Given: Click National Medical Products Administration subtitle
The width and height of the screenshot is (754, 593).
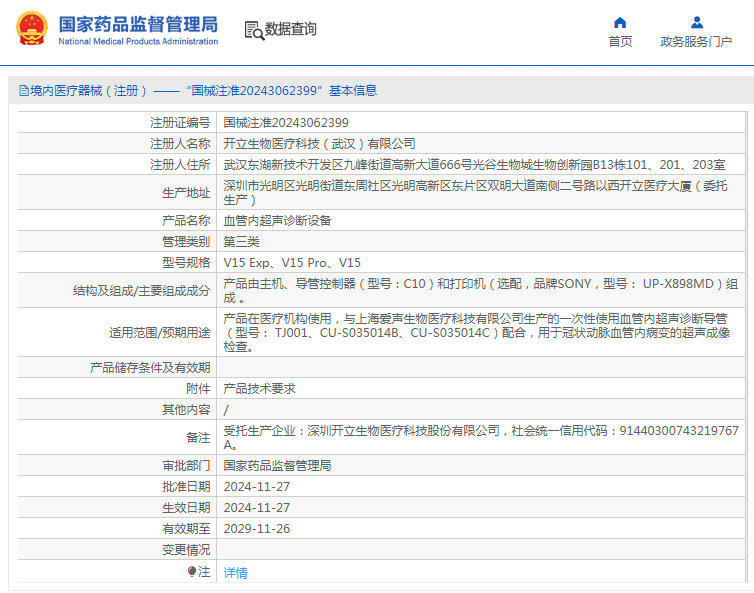Looking at the screenshot, I should tap(138, 41).
